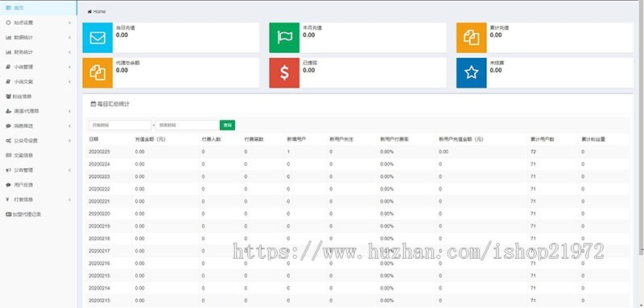Click the home icon in breadcrumb
The height and width of the screenshot is (308, 644).
coord(89,11)
